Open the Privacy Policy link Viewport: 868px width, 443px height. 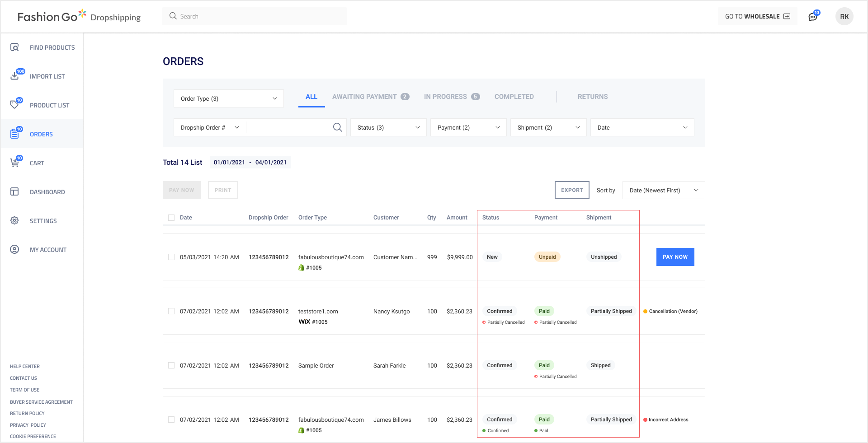point(28,425)
